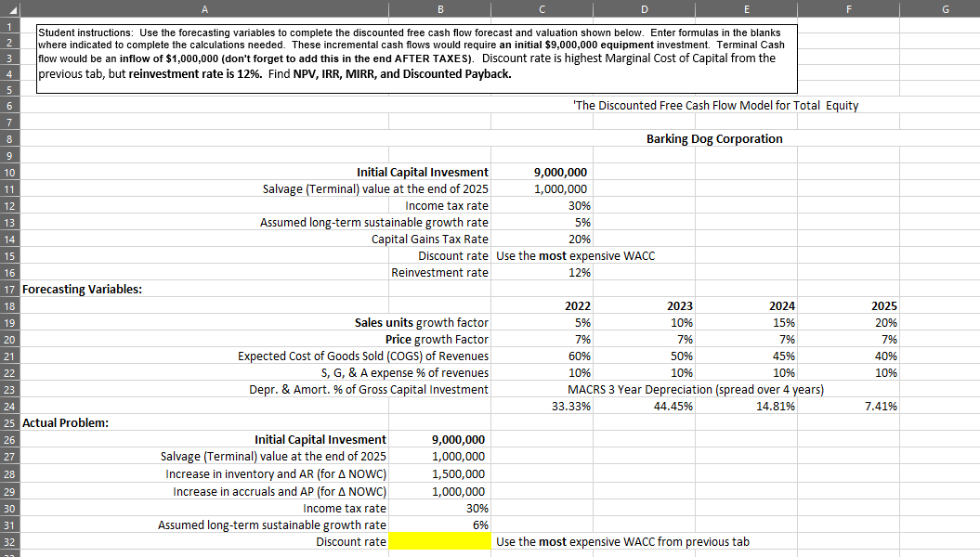980x557 pixels.
Task: Select column D header
Action: pos(645,9)
